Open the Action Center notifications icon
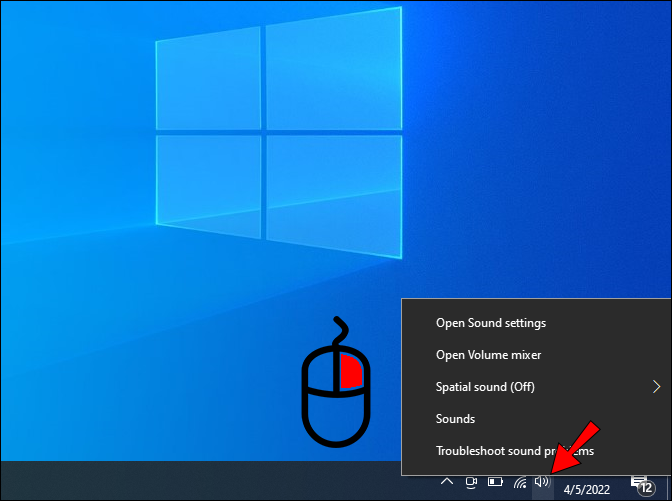This screenshot has width=672, height=501. click(x=643, y=485)
